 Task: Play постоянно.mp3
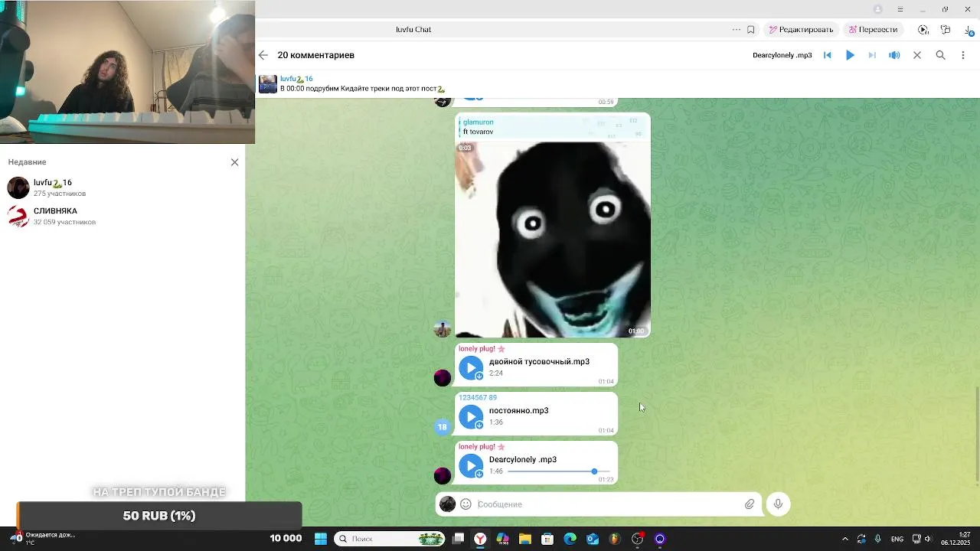click(x=471, y=416)
